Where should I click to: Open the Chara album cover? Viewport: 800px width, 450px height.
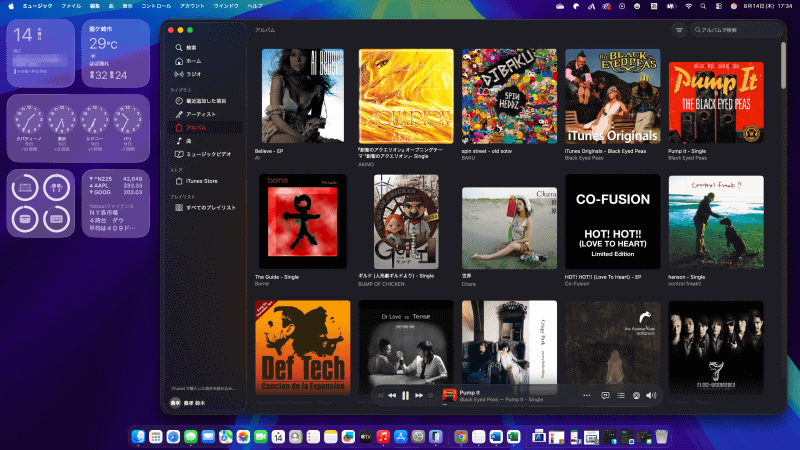click(509, 228)
